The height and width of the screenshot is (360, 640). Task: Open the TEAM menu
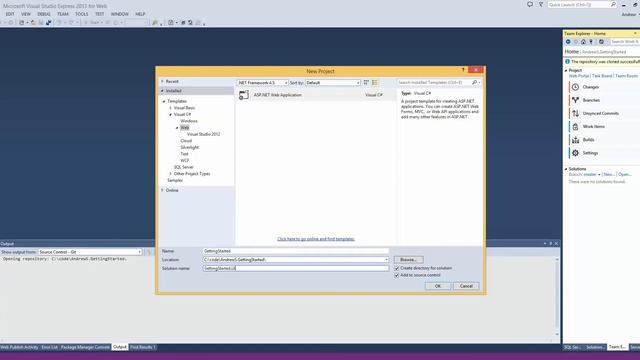62,14
